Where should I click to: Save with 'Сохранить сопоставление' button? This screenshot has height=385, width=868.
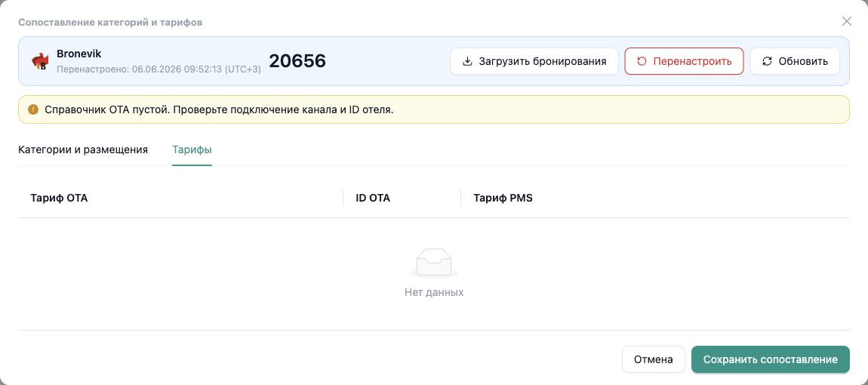click(771, 359)
